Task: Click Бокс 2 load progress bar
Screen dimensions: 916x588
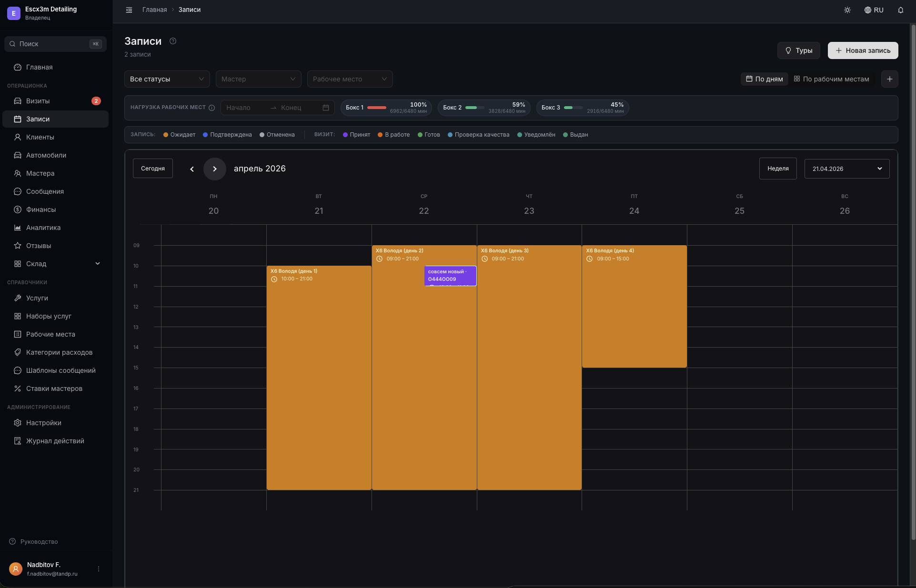Action: [x=474, y=108]
